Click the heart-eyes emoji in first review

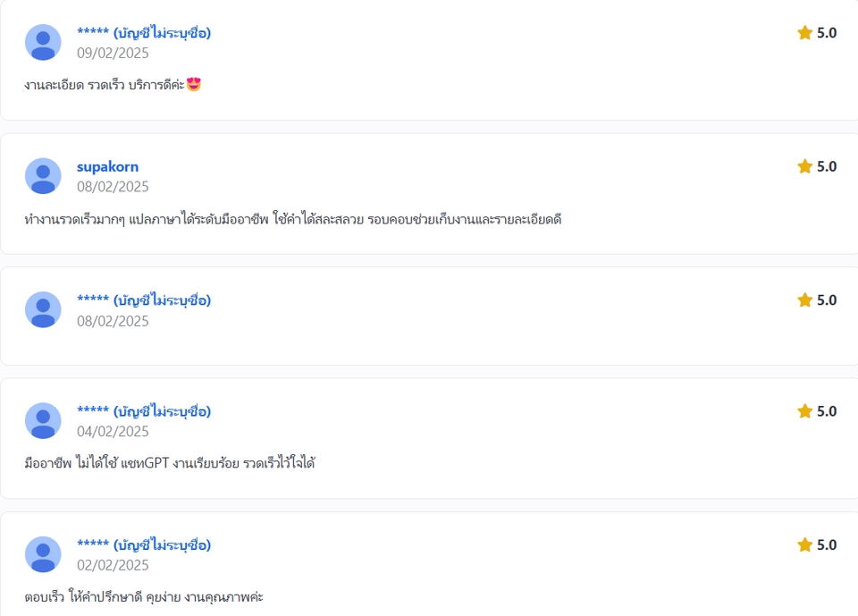click(194, 84)
